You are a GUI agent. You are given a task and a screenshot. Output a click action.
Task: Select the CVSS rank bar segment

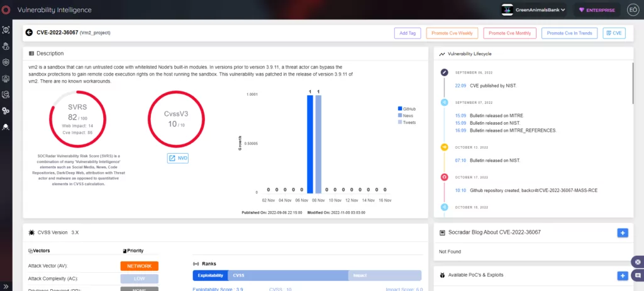288,275
